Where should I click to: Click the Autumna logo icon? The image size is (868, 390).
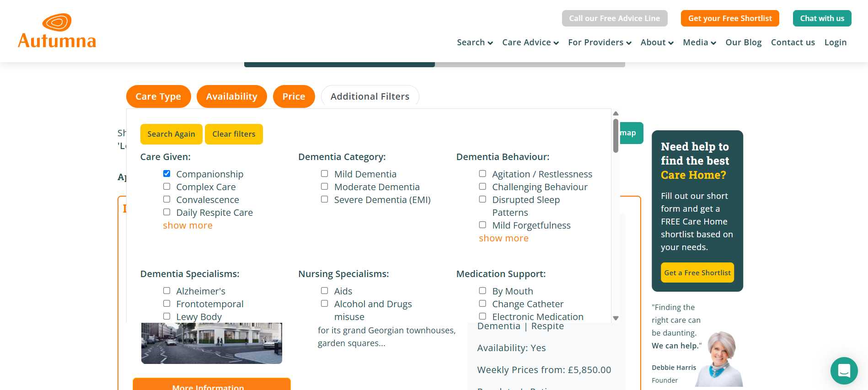point(57,22)
